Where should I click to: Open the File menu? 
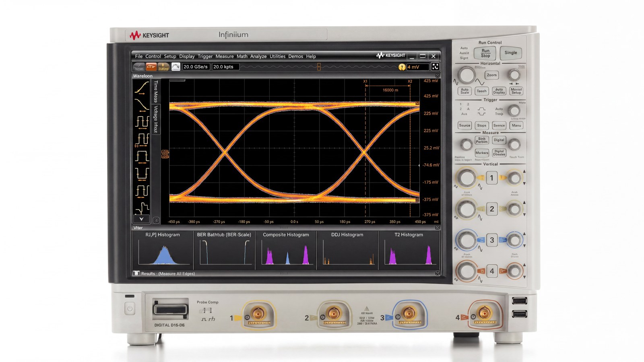pyautogui.click(x=139, y=56)
